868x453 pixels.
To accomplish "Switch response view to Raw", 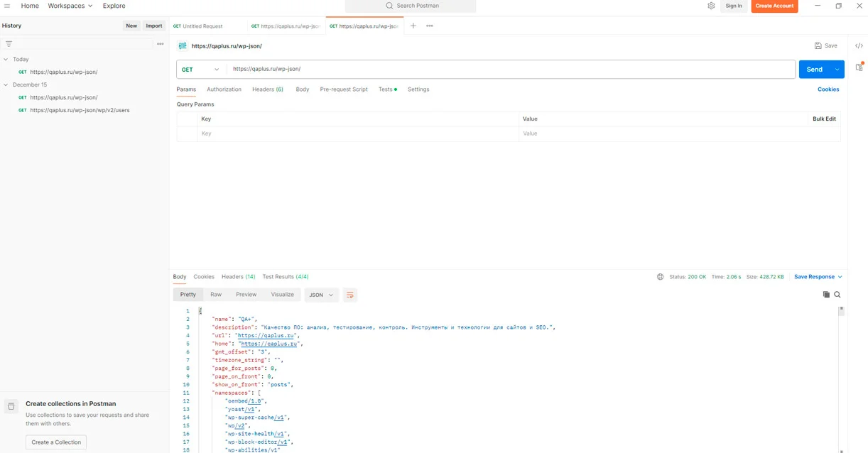I will pos(216,295).
